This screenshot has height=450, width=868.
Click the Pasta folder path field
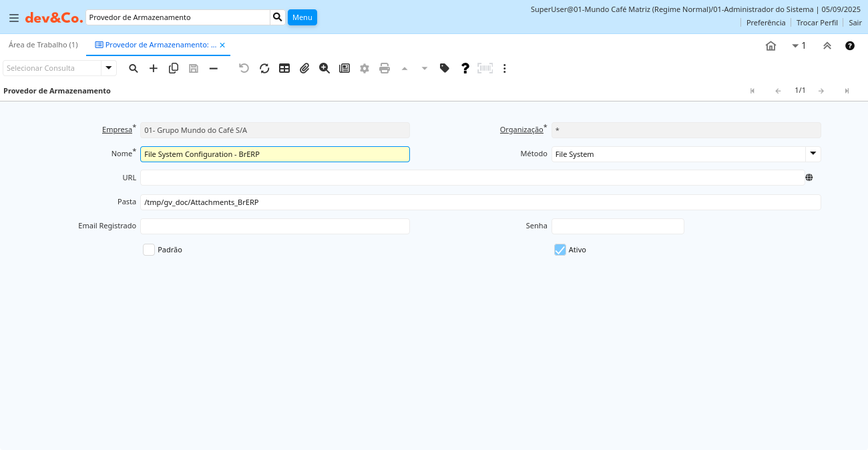click(479, 202)
